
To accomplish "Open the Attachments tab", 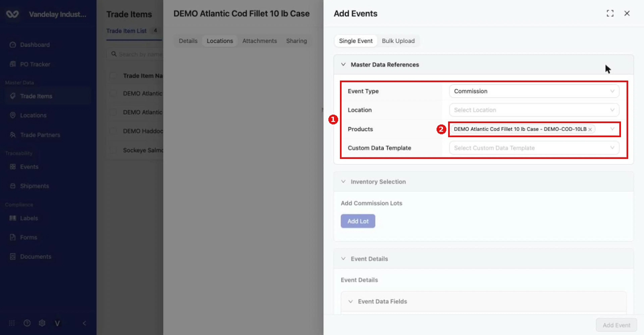I will (259, 41).
